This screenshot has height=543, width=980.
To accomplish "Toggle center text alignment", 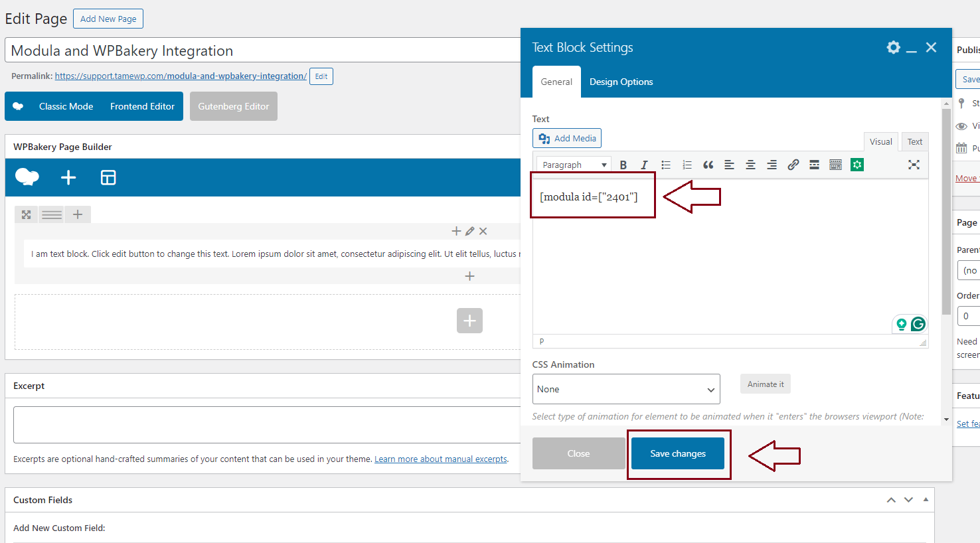I will 750,165.
